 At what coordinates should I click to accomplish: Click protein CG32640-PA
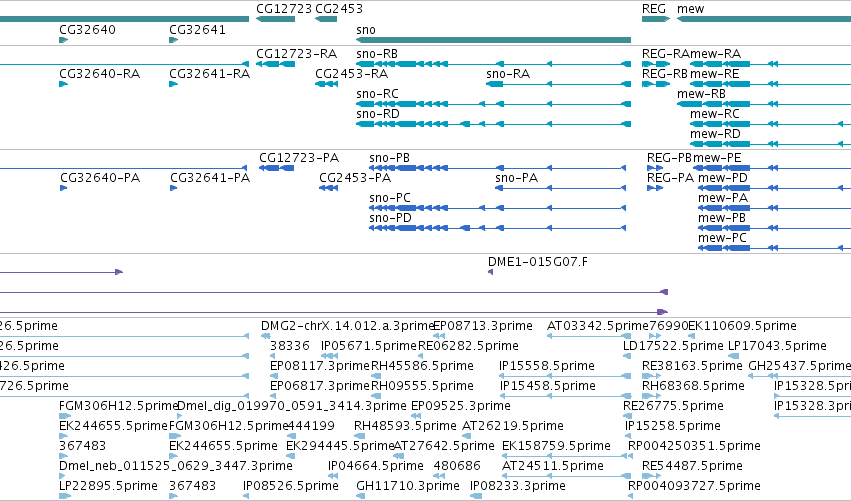point(100,178)
